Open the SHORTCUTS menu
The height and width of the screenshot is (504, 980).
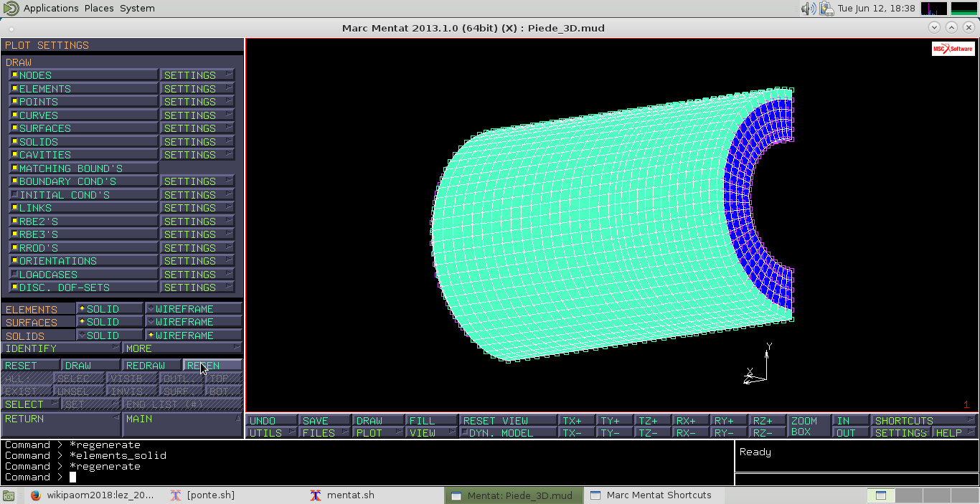[x=924, y=421]
